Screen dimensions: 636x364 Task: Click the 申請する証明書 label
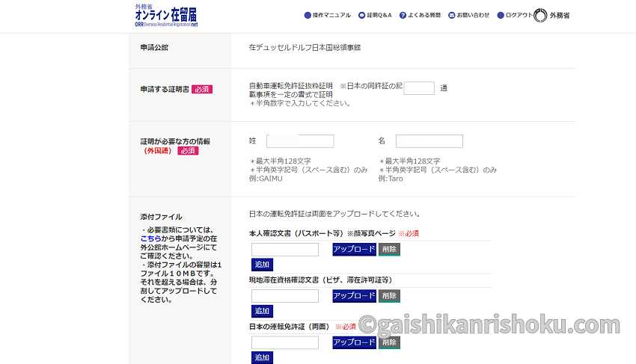[x=165, y=89]
